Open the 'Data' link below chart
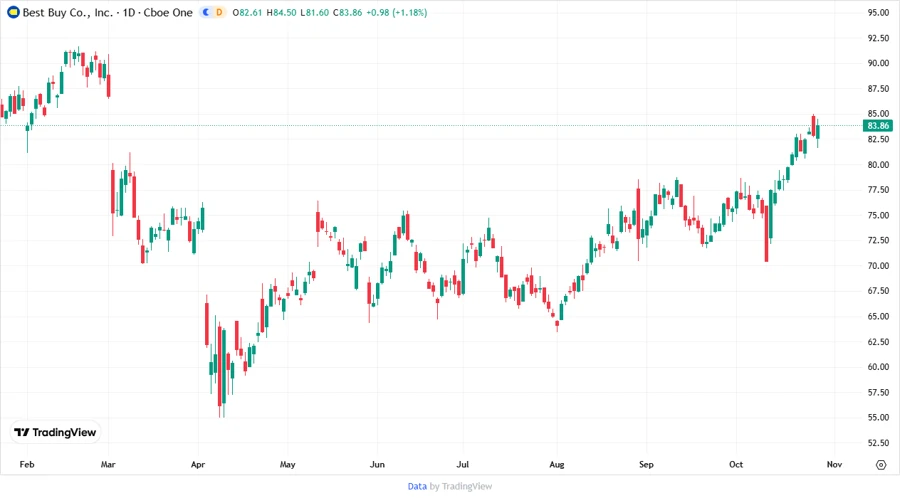 (417, 486)
